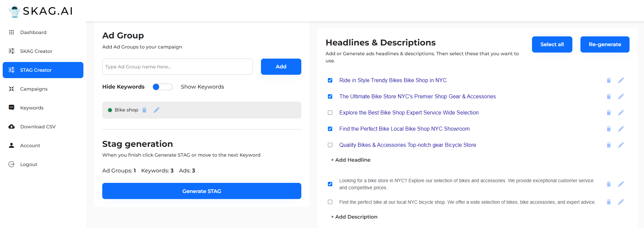Viewport: 644px width, 228px height.
Task: Select STAG Creator in sidebar
Action: 43,70
